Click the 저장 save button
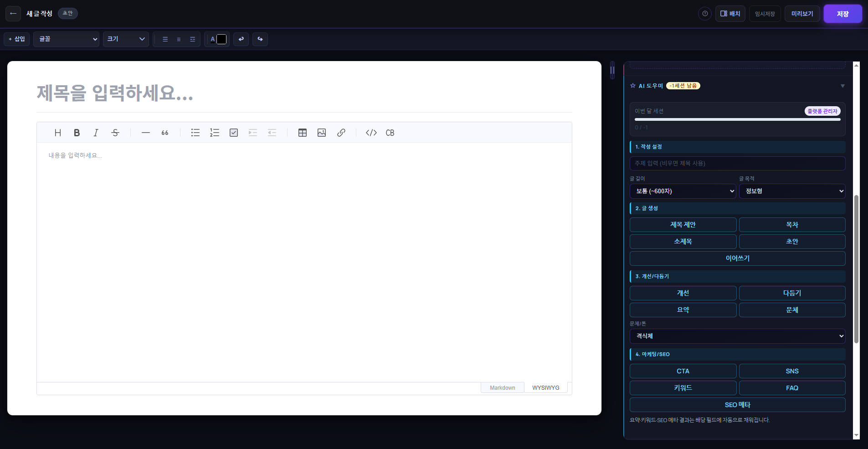 click(x=842, y=14)
